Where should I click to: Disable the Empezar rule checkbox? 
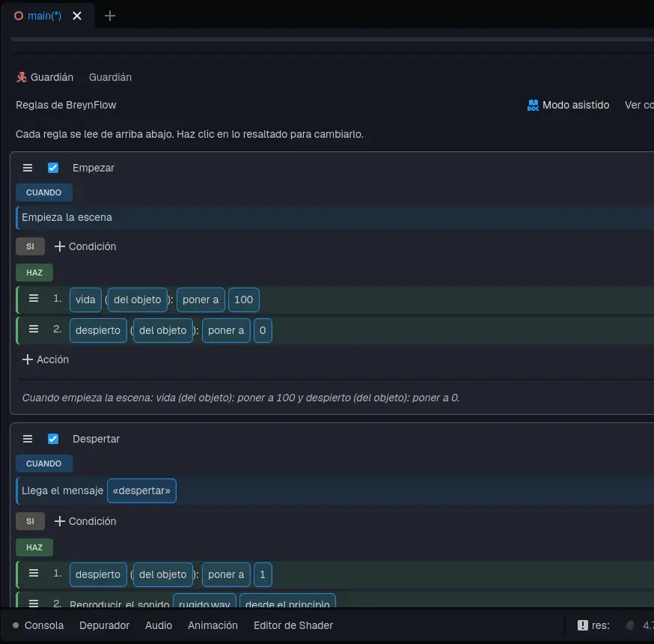[x=53, y=168]
